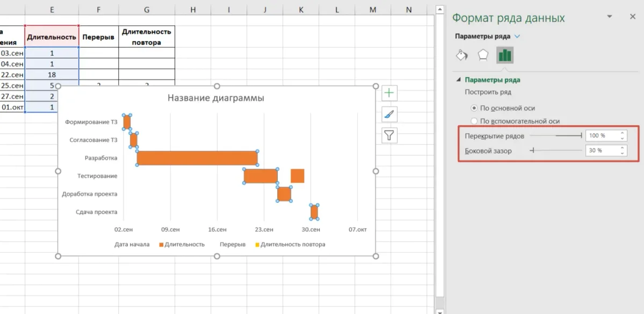Image resolution: width=644 pixels, height=314 pixels.
Task: Select the Series Options bar chart icon
Action: coord(505,55)
